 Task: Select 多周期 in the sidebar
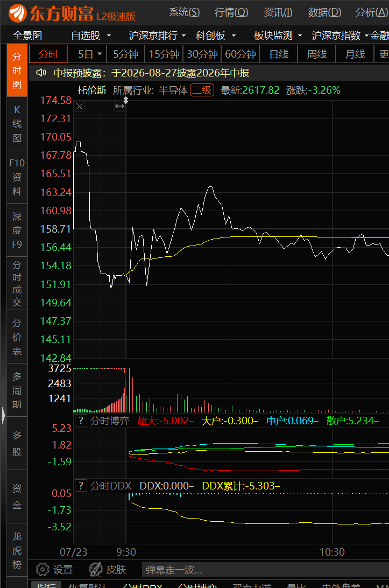[x=17, y=390]
